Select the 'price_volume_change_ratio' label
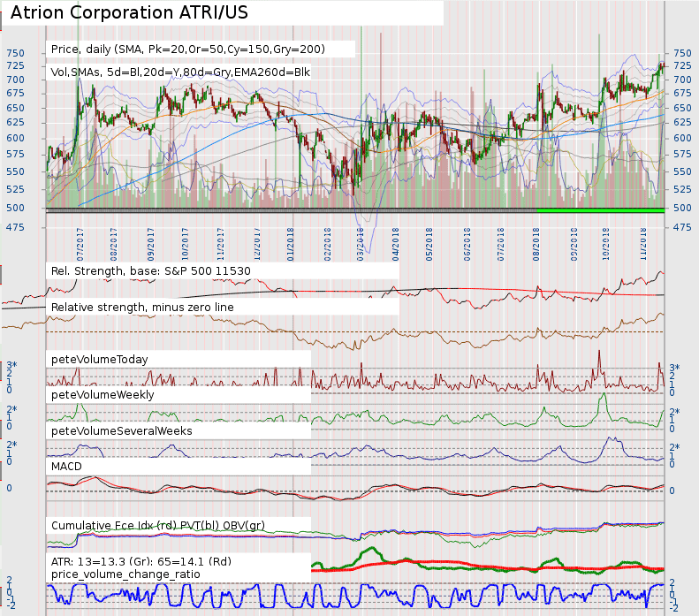 (x=125, y=574)
